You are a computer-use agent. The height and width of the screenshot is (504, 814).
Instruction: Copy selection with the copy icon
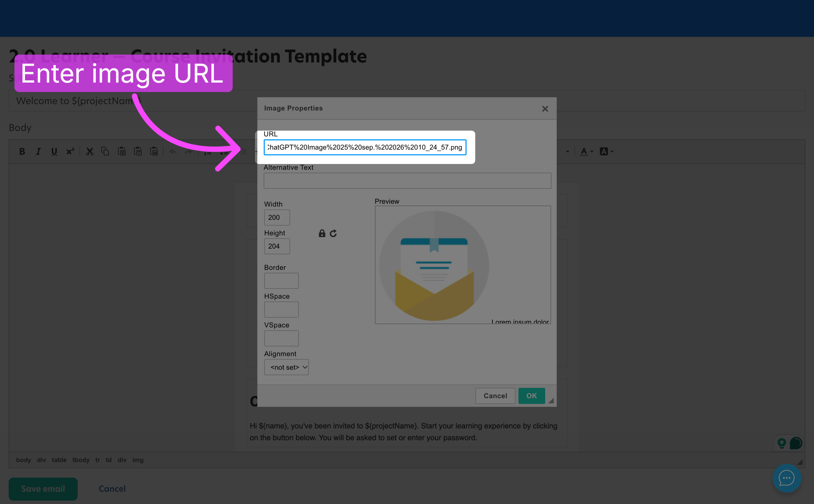(105, 152)
